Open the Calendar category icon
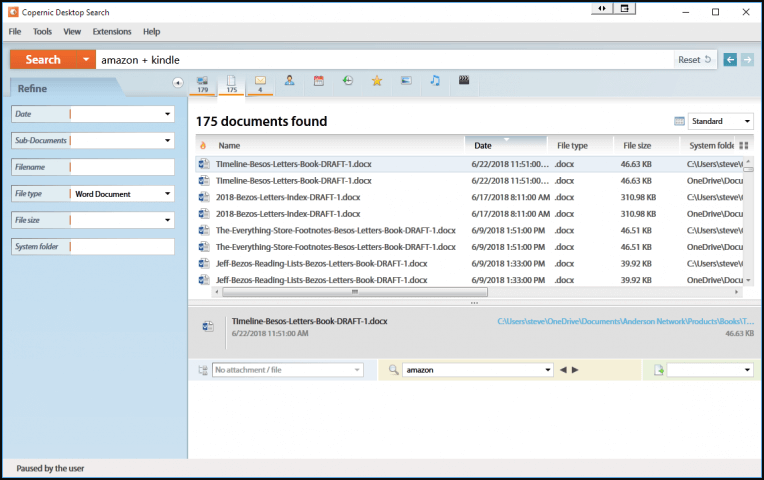 click(319, 80)
